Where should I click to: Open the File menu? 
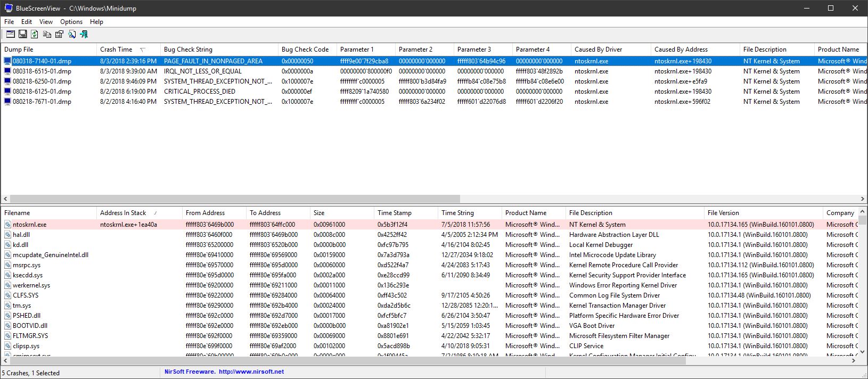click(9, 22)
